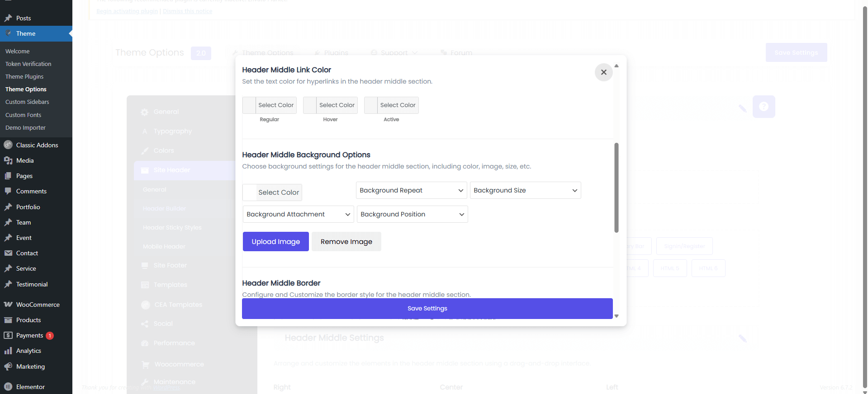Click the Elementor icon in sidebar
The width and height of the screenshot is (868, 394).
tap(8, 387)
